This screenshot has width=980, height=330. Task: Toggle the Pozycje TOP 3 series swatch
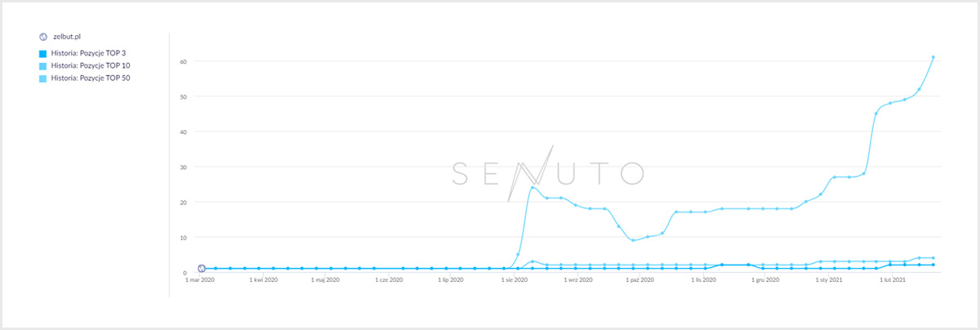coord(43,53)
